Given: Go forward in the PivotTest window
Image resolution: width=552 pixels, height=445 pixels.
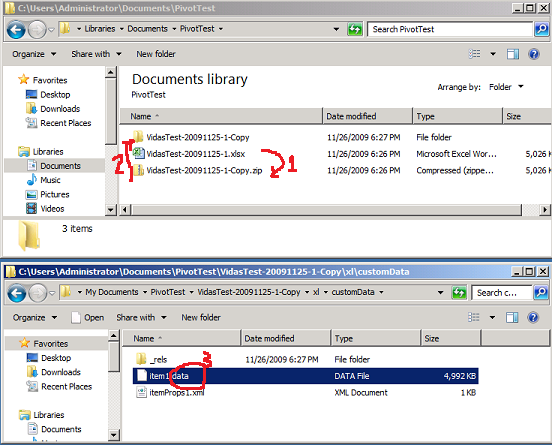Looking at the screenshot, I should coord(37,30).
